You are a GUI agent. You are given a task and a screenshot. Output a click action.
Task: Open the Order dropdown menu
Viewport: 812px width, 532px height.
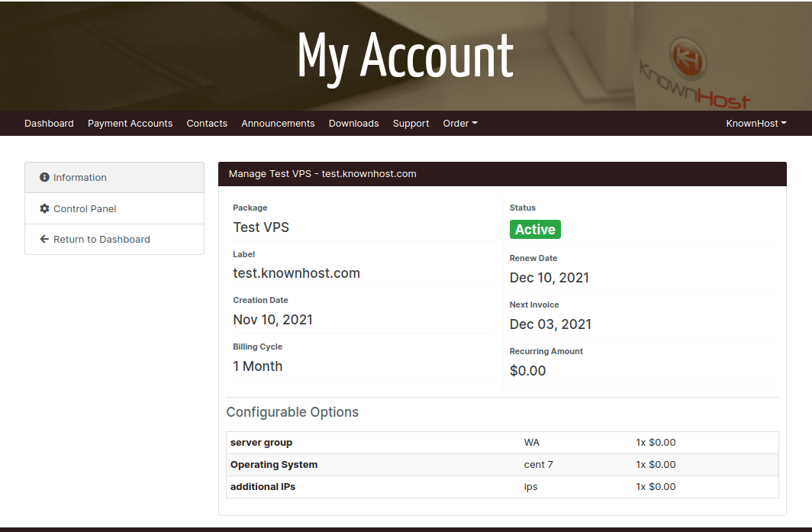[x=460, y=124]
